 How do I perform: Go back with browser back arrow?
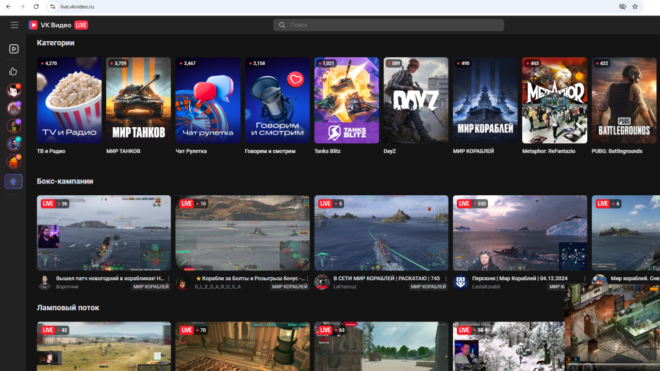coord(8,7)
